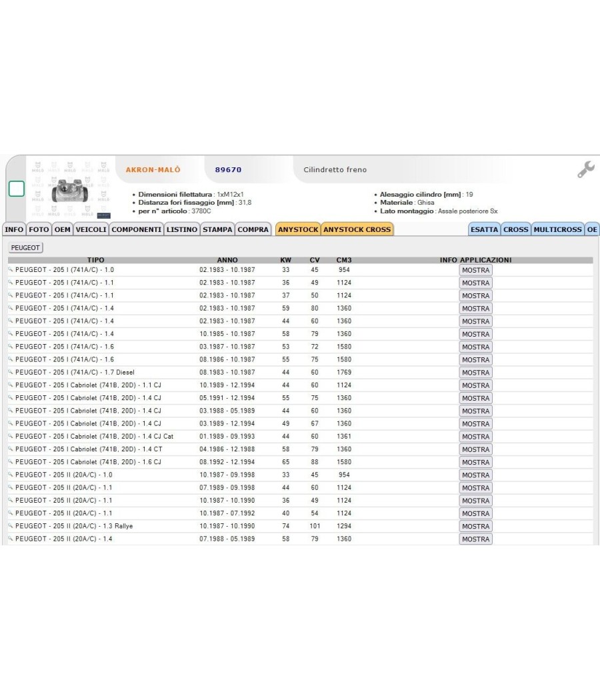Click MOSTRA for Cabriolet 1.6 CJ
The width and height of the screenshot is (600, 700).
point(476,462)
